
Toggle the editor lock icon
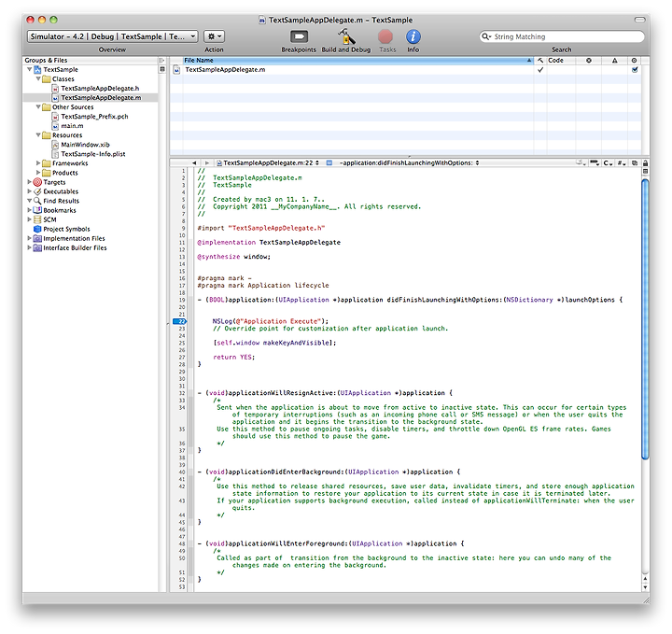pyautogui.click(x=645, y=162)
